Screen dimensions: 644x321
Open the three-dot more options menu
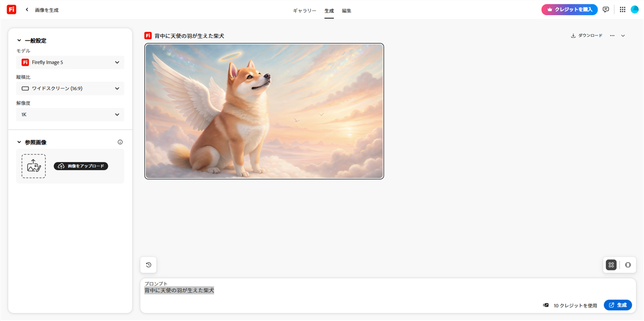pos(612,36)
